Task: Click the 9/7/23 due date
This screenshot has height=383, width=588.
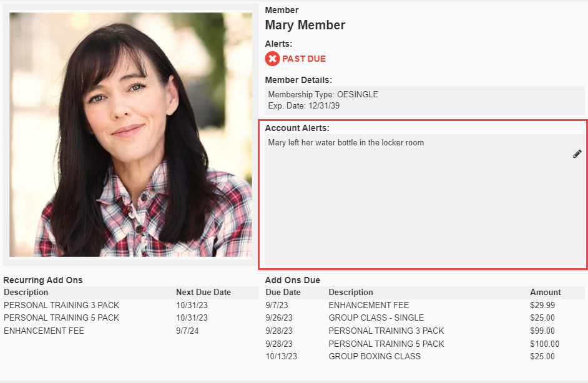Action: click(x=277, y=306)
